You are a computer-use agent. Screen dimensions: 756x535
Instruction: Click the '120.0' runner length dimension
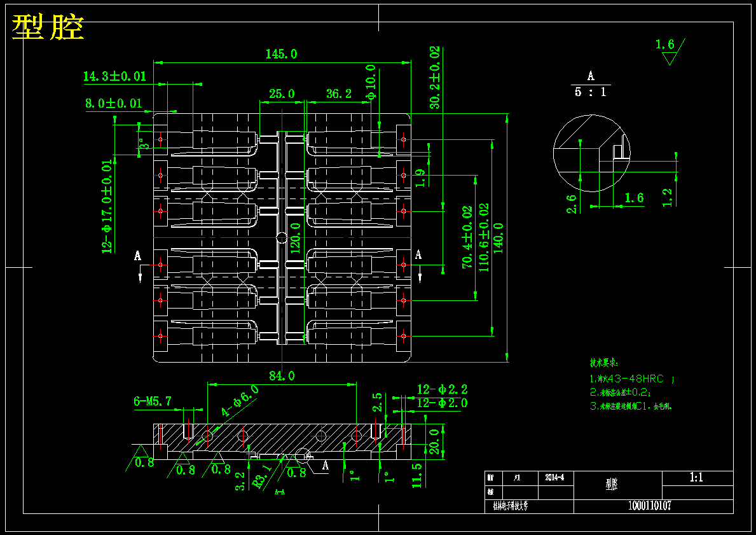coord(296,238)
